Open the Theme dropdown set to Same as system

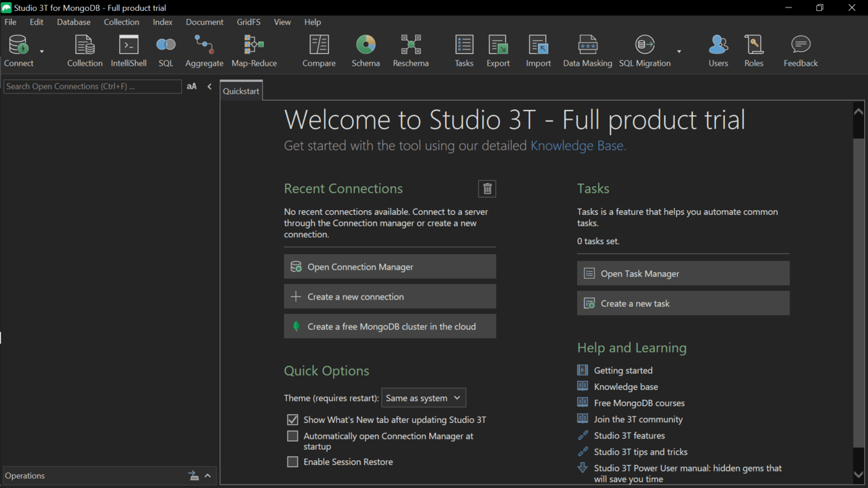coord(423,398)
